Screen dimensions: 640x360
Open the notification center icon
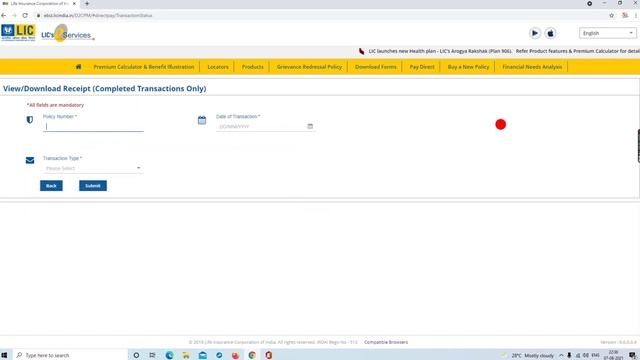pyautogui.click(x=632, y=355)
